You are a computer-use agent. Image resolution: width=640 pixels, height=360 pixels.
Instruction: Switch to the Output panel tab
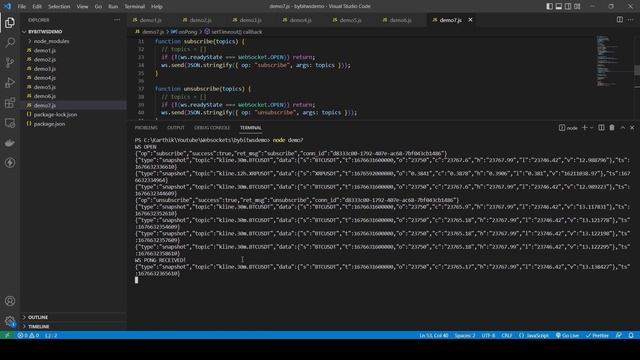pos(176,128)
